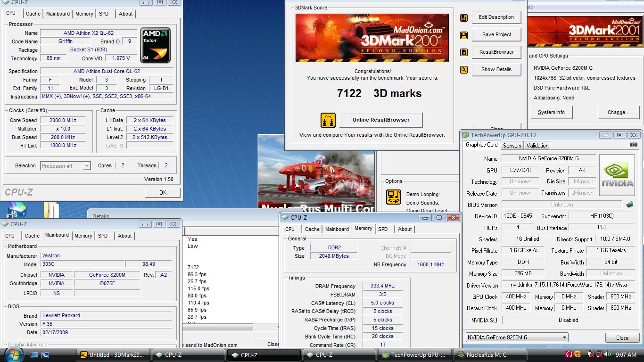Click the Close button in GPU-Z

[622, 337]
